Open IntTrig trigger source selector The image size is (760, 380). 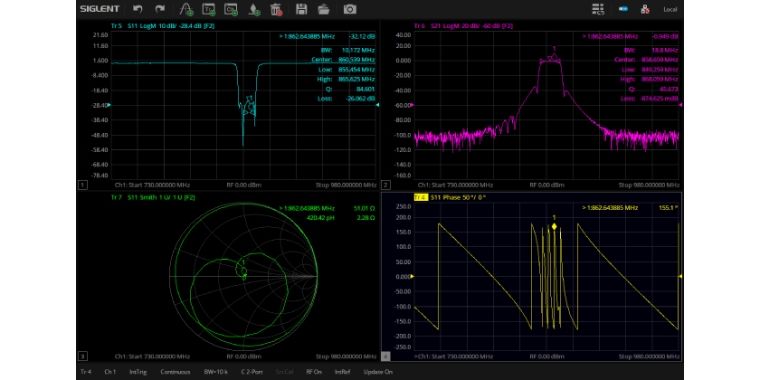pos(138,372)
